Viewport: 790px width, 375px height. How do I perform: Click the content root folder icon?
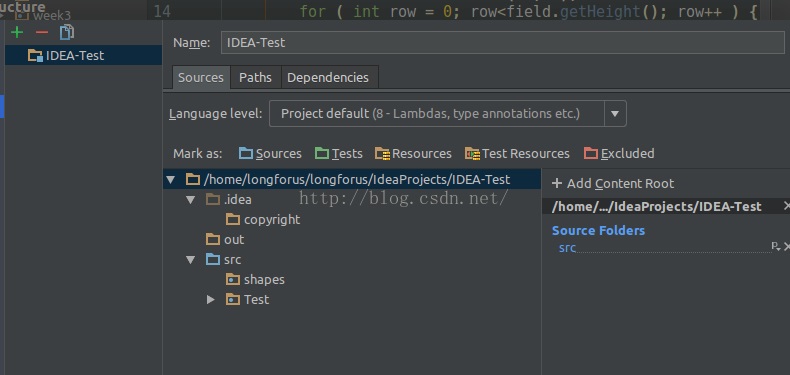[x=193, y=179]
